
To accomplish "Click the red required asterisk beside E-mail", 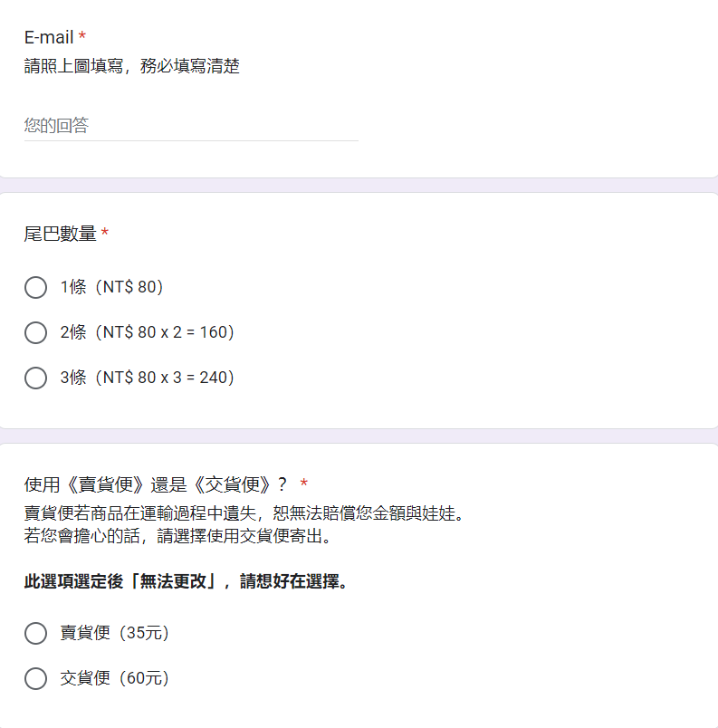I will [82, 36].
